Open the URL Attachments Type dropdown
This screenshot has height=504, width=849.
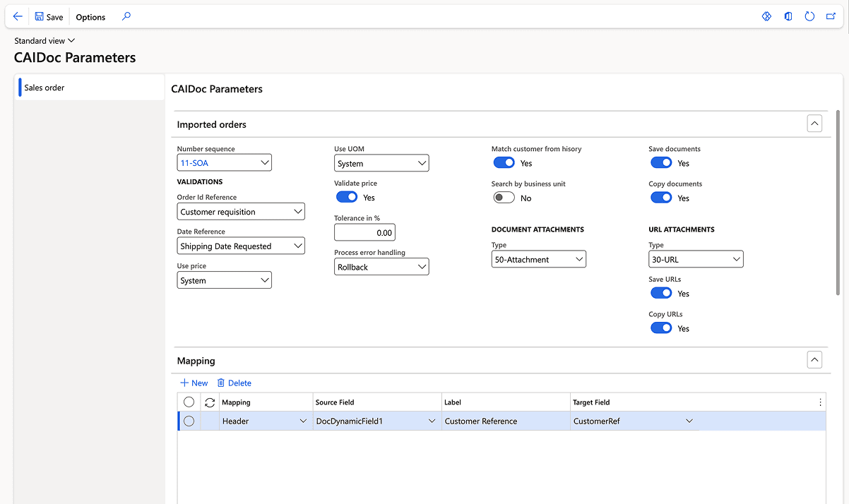point(735,258)
